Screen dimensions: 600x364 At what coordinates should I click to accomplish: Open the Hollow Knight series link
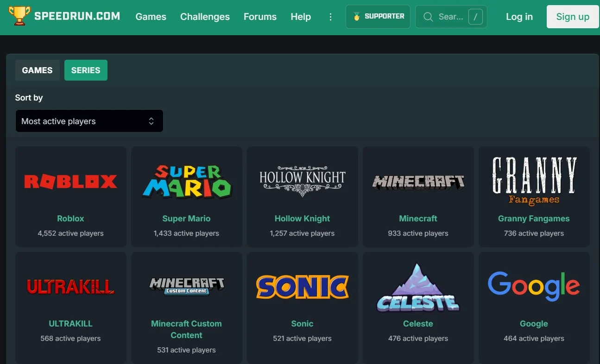click(302, 219)
